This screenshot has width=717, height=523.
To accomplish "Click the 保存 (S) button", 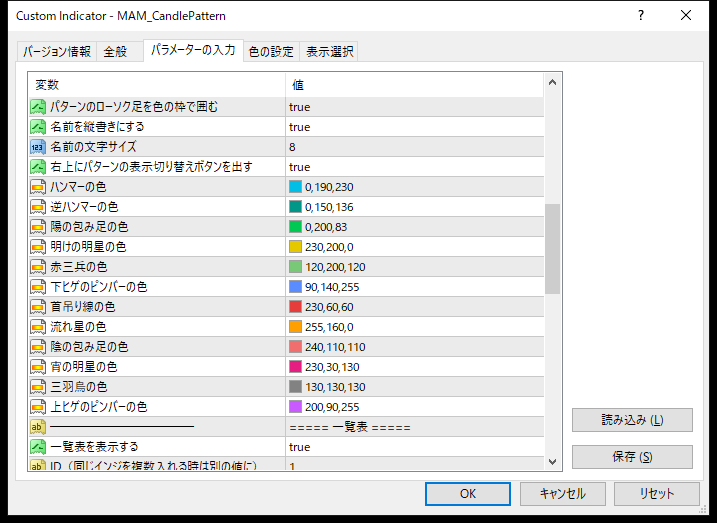I will [632, 457].
